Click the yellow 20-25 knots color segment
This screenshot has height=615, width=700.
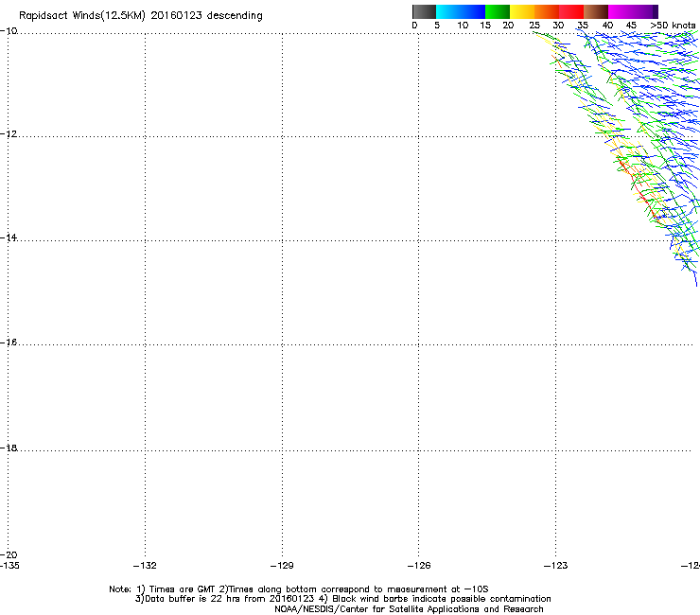522,11
